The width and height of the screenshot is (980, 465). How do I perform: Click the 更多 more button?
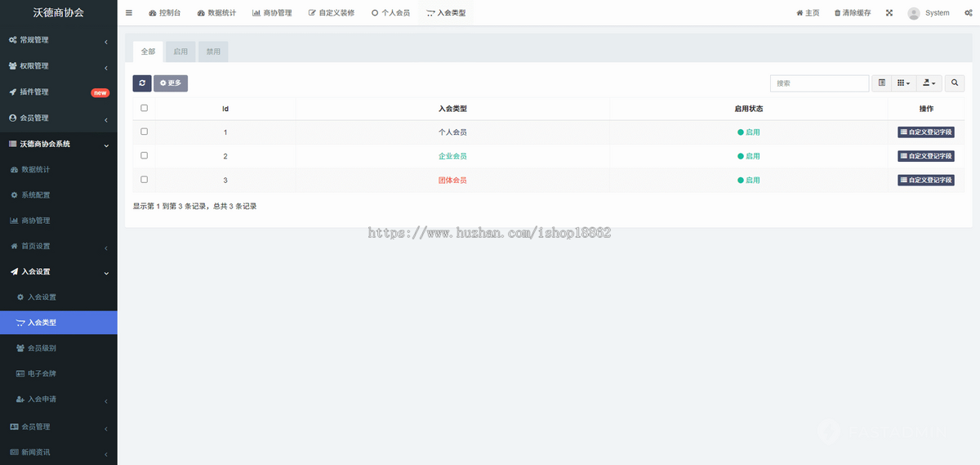(x=171, y=83)
